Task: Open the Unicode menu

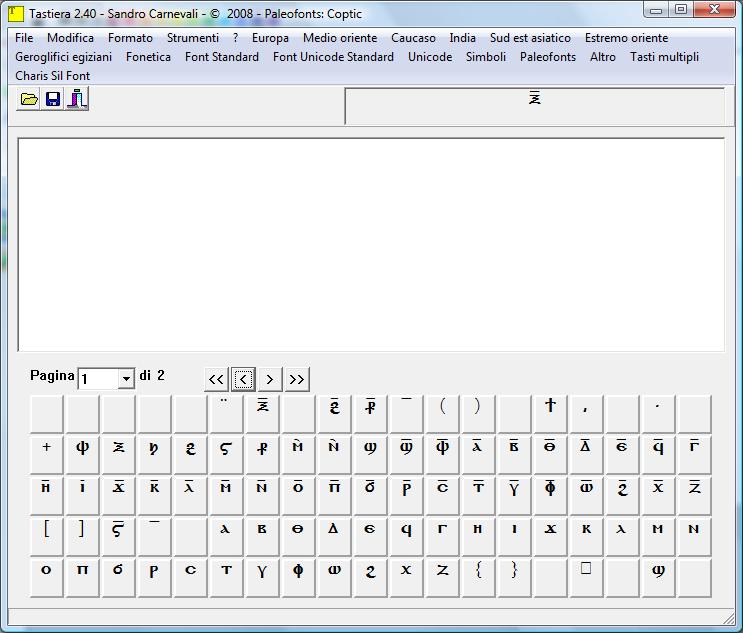Action: click(430, 57)
